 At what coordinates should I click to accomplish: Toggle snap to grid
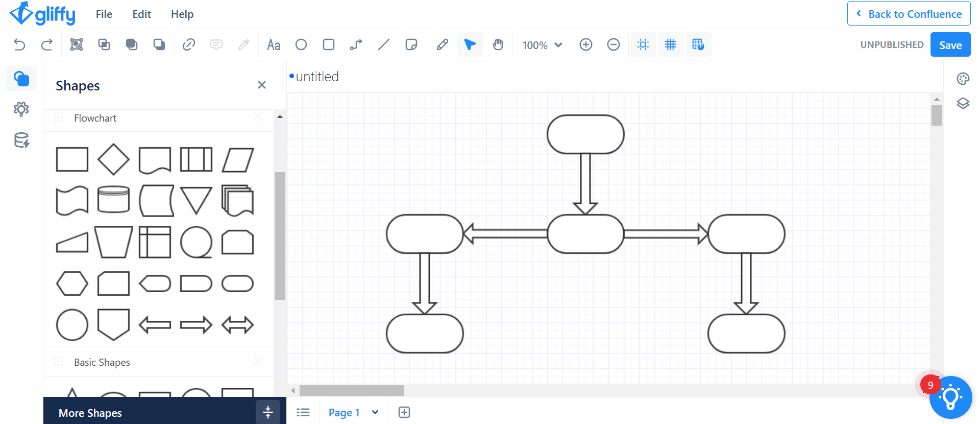698,45
